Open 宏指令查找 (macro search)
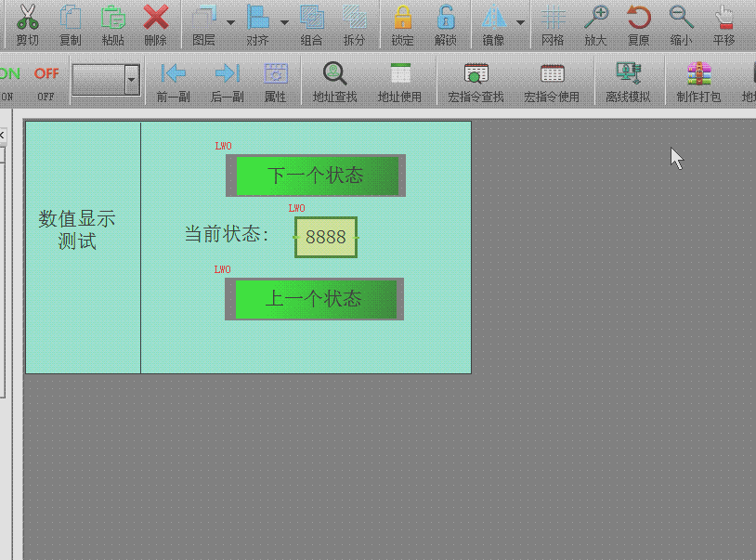 (476, 75)
